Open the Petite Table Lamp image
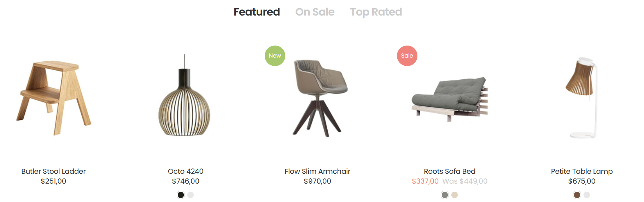Screen dimensions: 644x202 pyautogui.click(x=582, y=98)
